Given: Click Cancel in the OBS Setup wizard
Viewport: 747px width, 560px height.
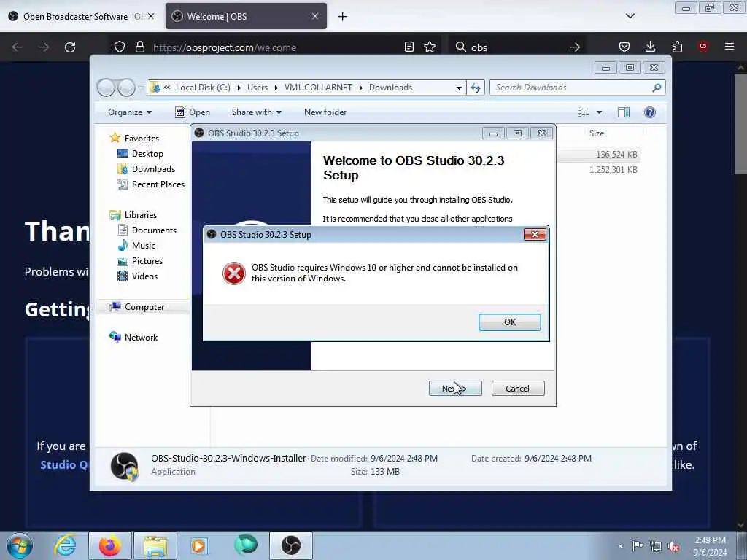Looking at the screenshot, I should (517, 389).
